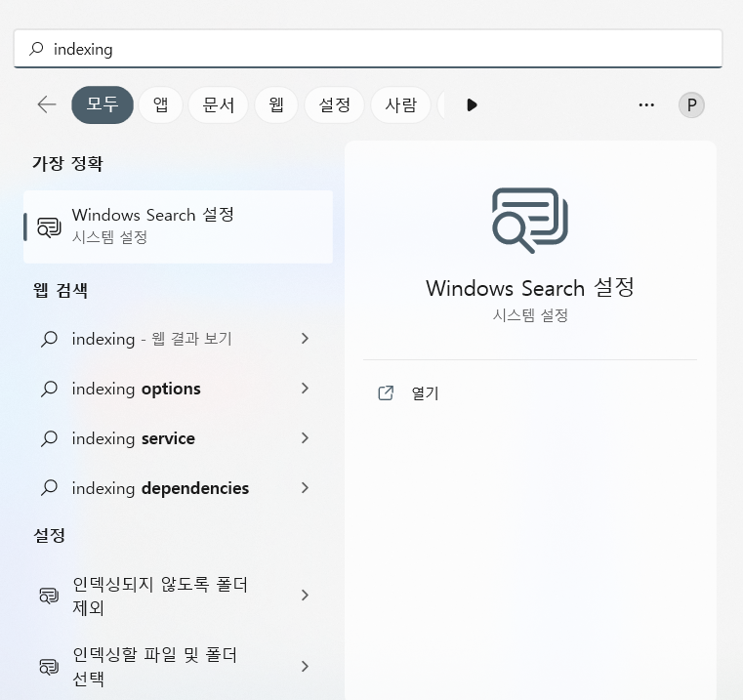Click search icon beside indexing service

pos(49,438)
